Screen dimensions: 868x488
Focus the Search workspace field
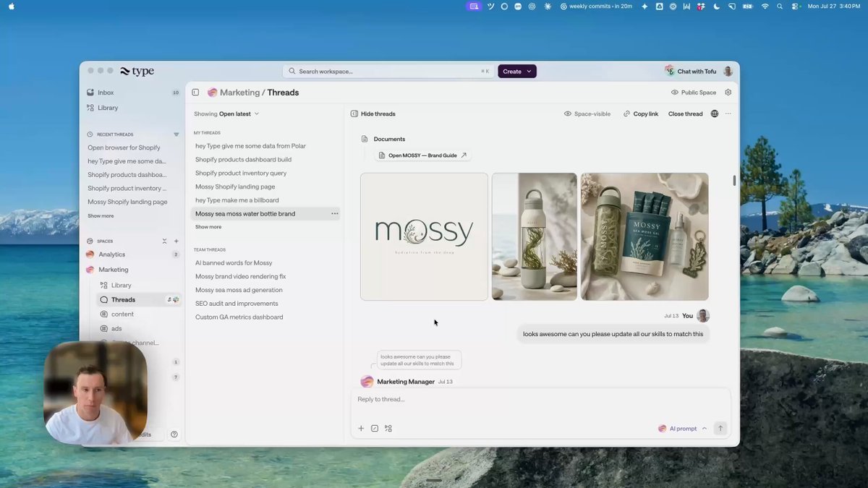(388, 72)
